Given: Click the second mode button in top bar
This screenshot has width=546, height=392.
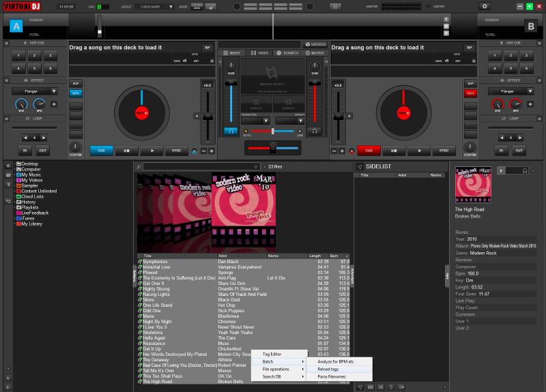Looking at the screenshot, I should 211,7.
